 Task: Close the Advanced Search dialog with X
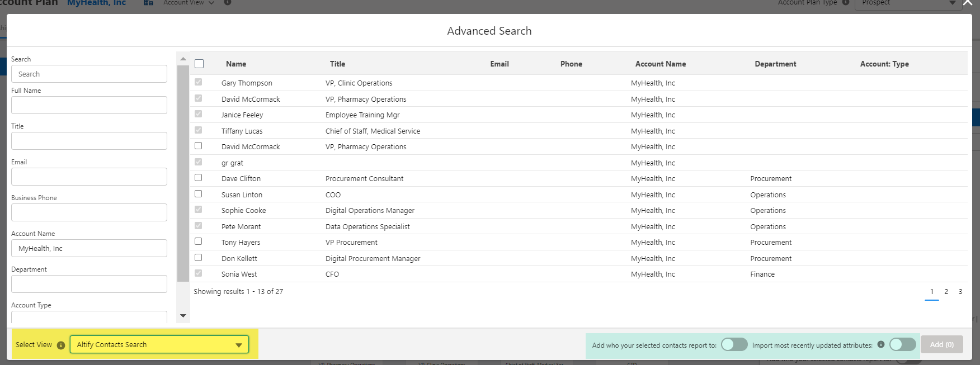coord(967,3)
